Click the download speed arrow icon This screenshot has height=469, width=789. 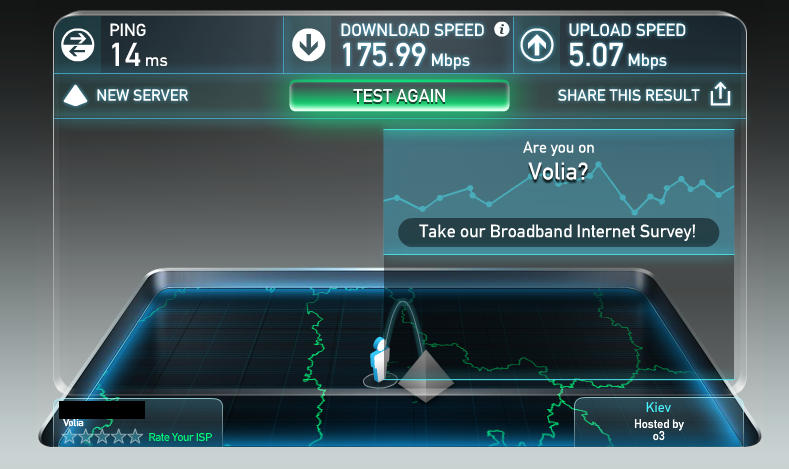tap(308, 45)
